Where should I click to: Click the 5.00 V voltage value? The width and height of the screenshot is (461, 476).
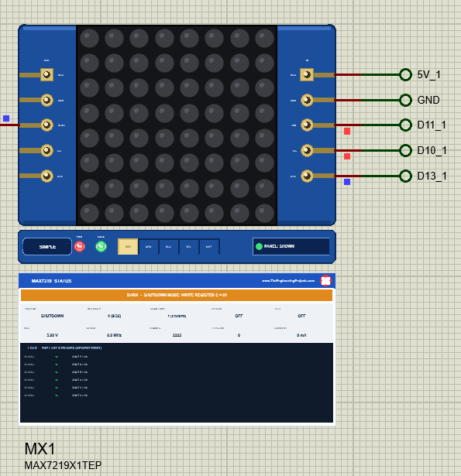coord(52,335)
